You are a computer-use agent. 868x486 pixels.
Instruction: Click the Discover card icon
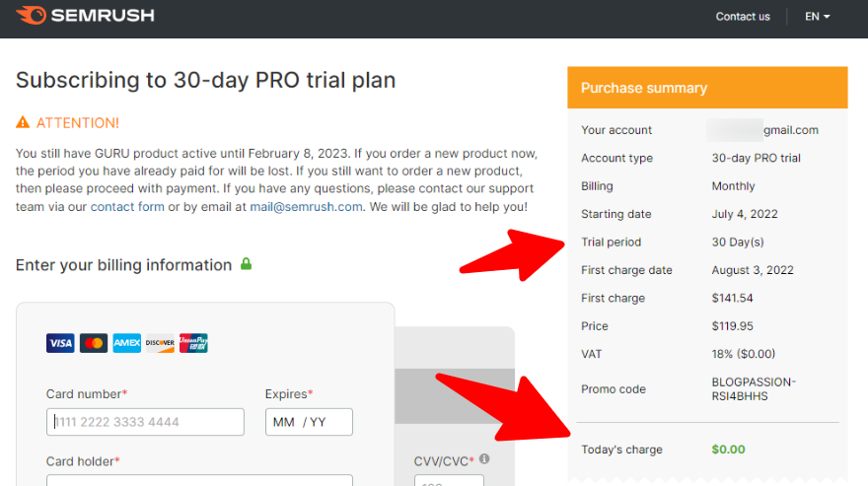click(160, 343)
